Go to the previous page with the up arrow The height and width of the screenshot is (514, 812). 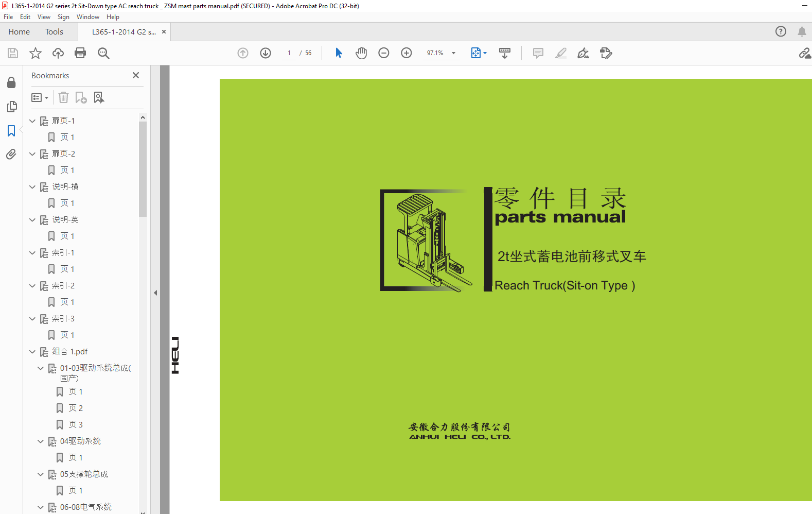[243, 53]
